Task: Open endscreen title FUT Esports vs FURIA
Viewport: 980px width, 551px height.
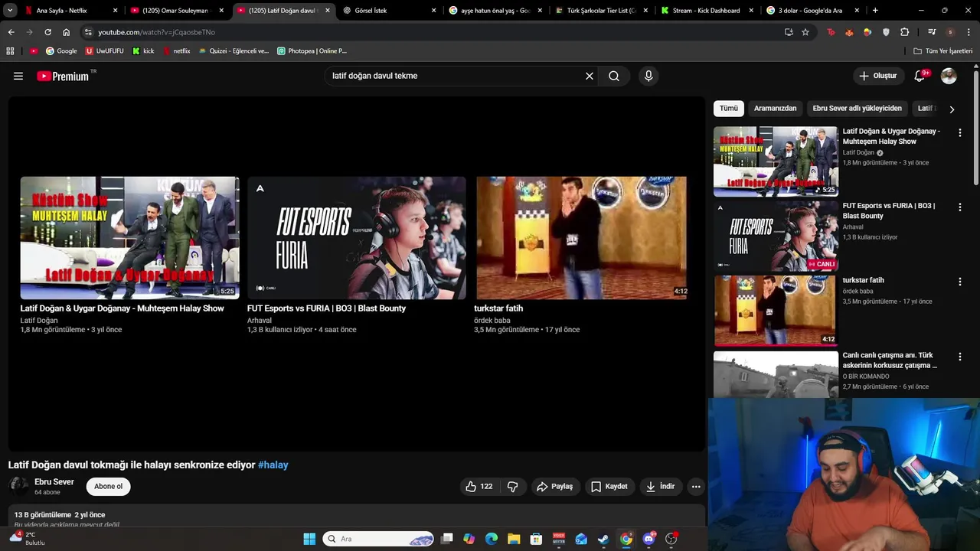Action: tap(326, 308)
